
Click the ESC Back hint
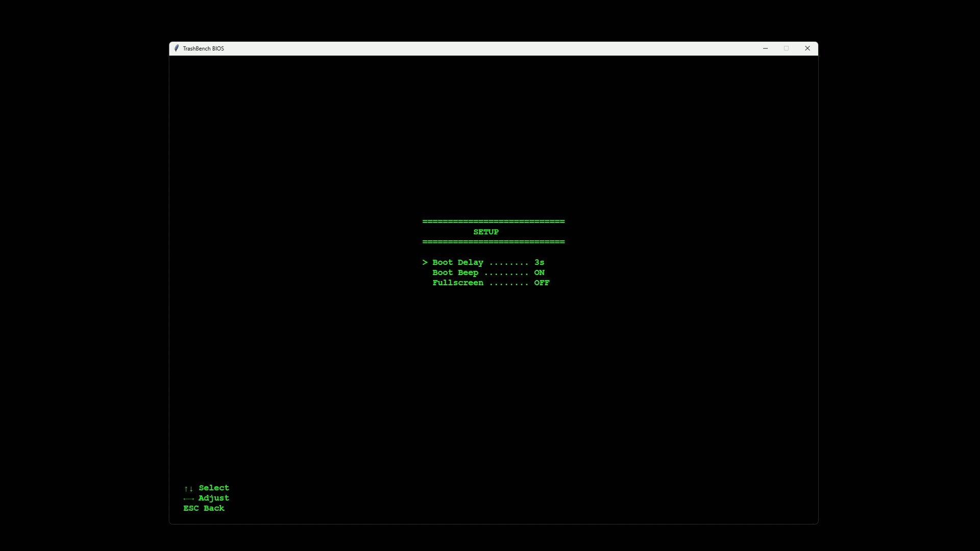click(x=204, y=508)
